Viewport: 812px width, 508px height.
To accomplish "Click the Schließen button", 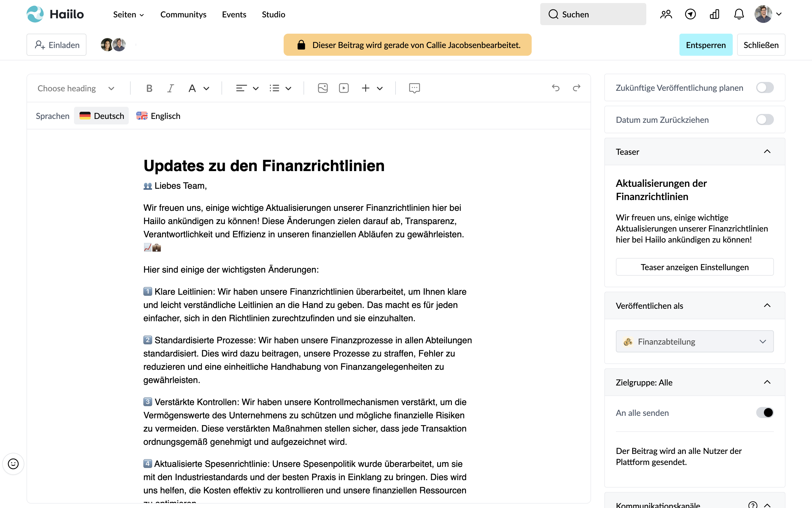I will pyautogui.click(x=761, y=45).
